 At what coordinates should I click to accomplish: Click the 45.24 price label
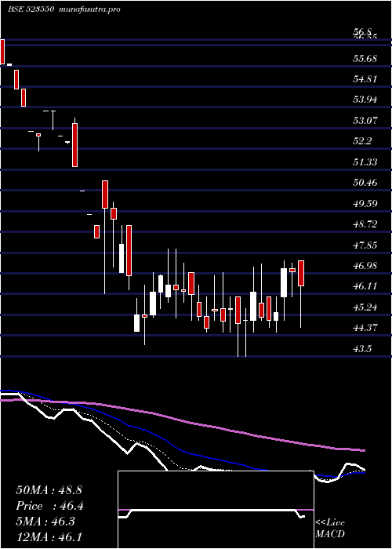coord(365,307)
